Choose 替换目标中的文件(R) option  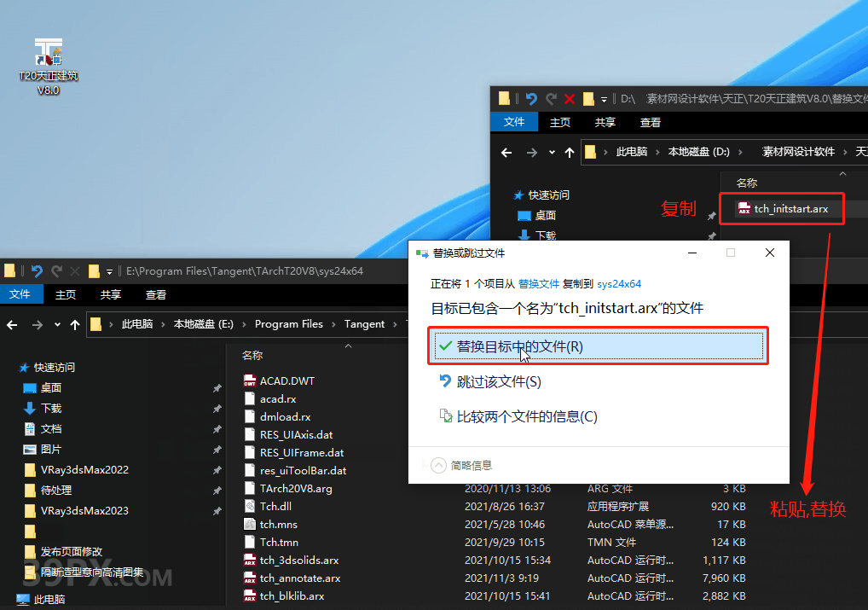tap(599, 346)
